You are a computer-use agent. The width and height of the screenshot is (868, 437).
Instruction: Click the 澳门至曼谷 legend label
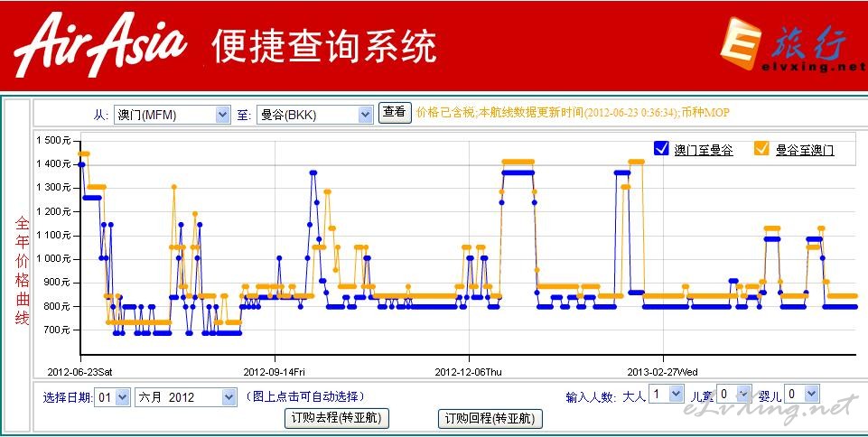tap(703, 150)
